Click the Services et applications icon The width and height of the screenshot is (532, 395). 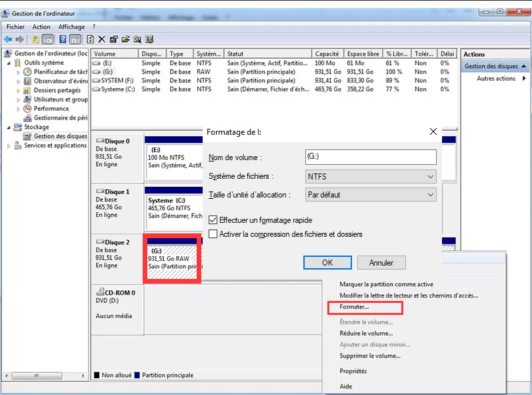[x=17, y=145]
